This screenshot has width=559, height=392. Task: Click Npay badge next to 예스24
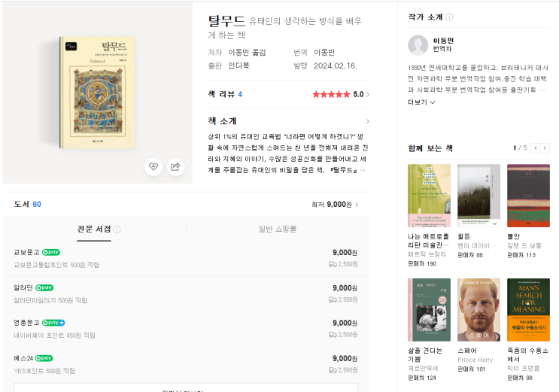(44, 358)
